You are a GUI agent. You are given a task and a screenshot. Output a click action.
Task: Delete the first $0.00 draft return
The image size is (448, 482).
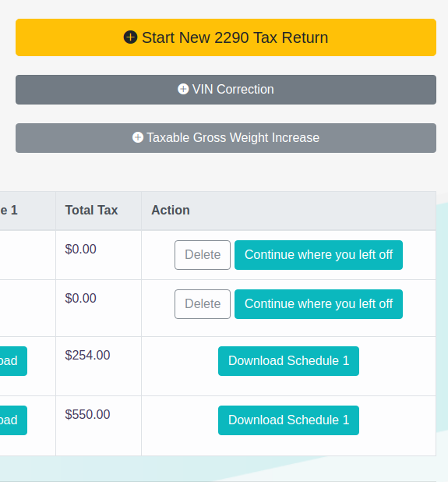(x=203, y=255)
